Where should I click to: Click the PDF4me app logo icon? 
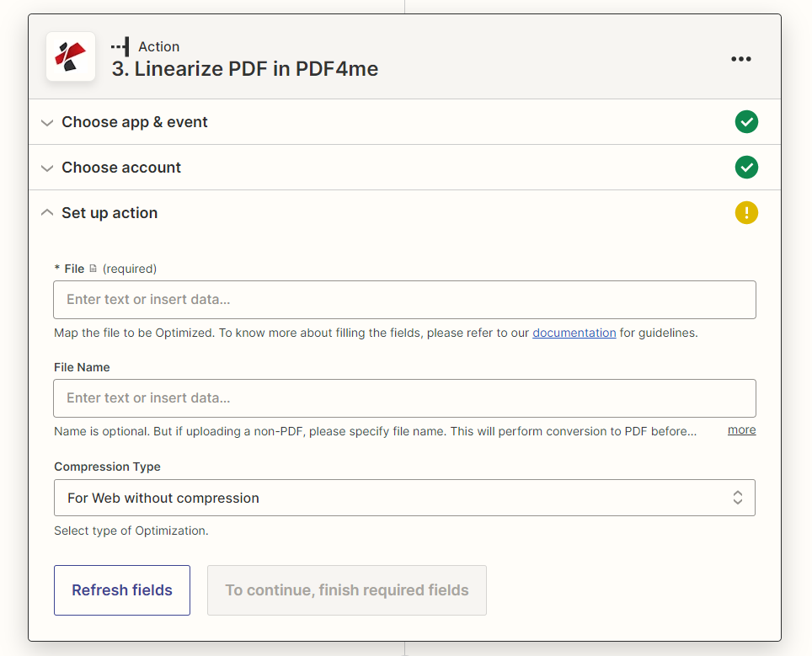71,56
